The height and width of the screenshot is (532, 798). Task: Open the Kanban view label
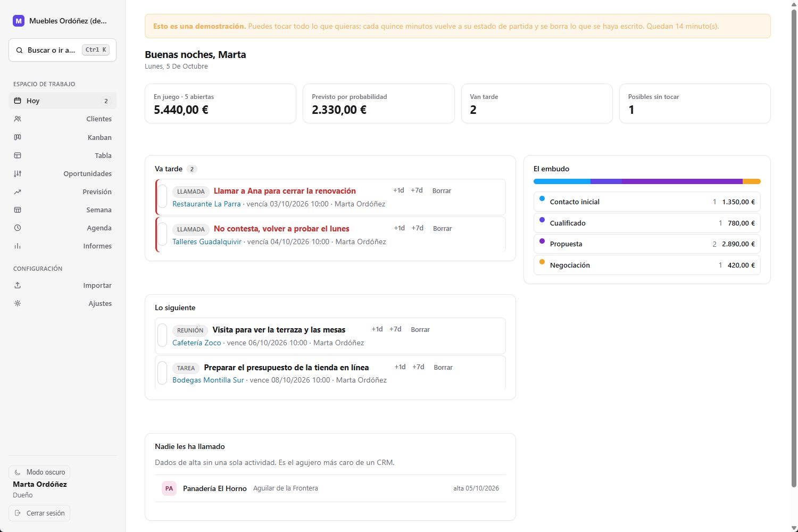99,137
